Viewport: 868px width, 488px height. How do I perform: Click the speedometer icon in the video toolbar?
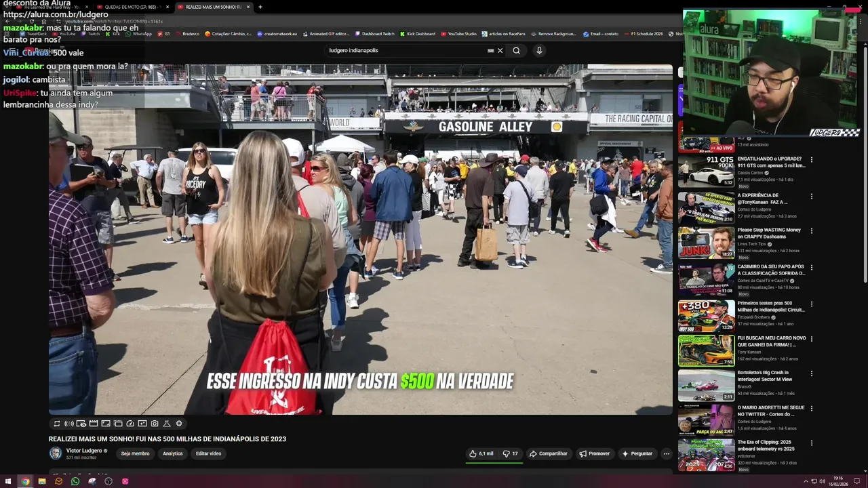[130, 424]
